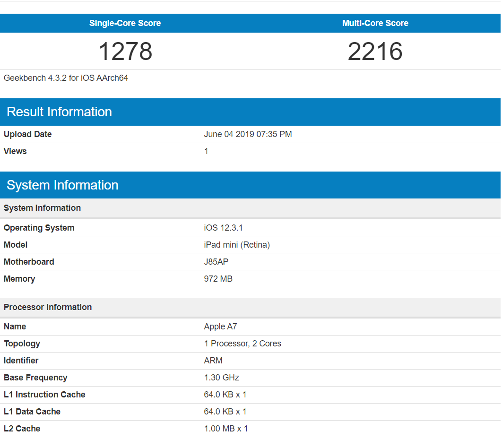This screenshot has width=502, height=448.
Task: Click the Identifier label
Action: 21,361
